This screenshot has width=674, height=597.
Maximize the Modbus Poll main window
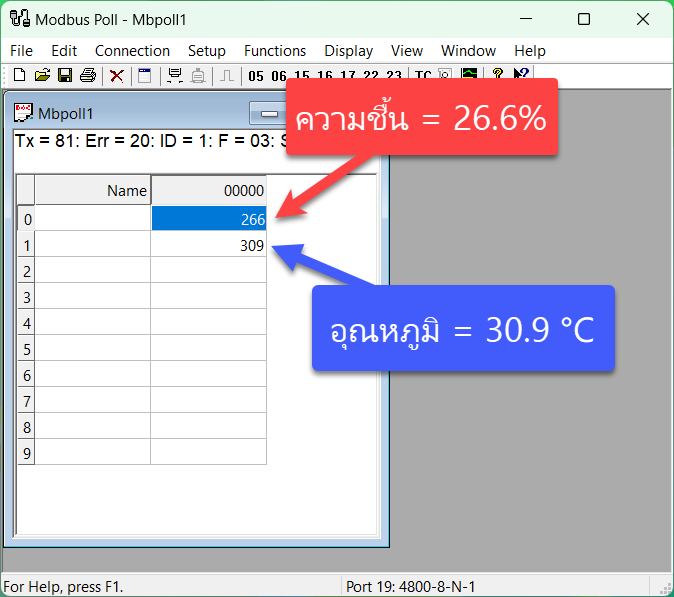(x=584, y=19)
